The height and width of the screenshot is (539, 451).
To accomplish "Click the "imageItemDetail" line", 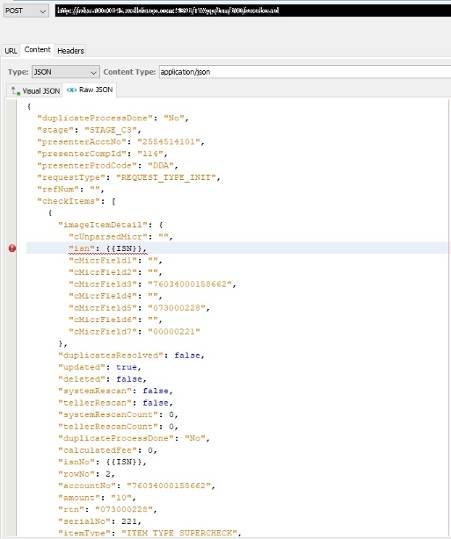I will [111, 225].
